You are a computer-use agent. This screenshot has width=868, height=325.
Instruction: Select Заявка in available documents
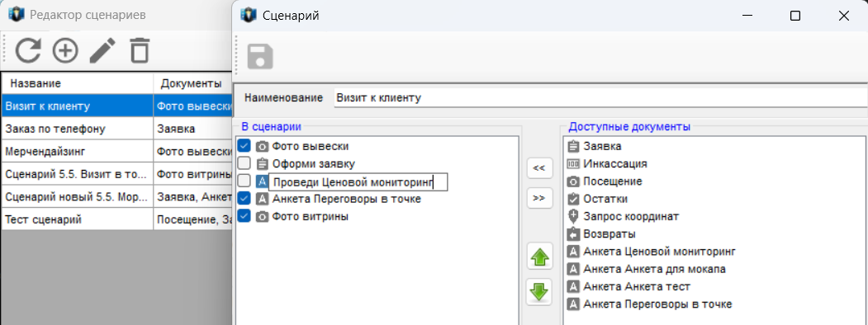[x=602, y=147]
